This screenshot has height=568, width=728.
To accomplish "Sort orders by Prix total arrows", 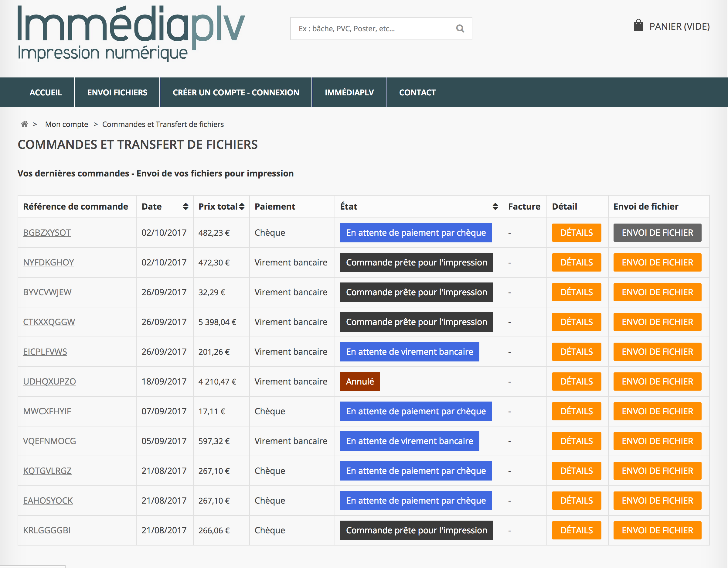I will tap(242, 207).
